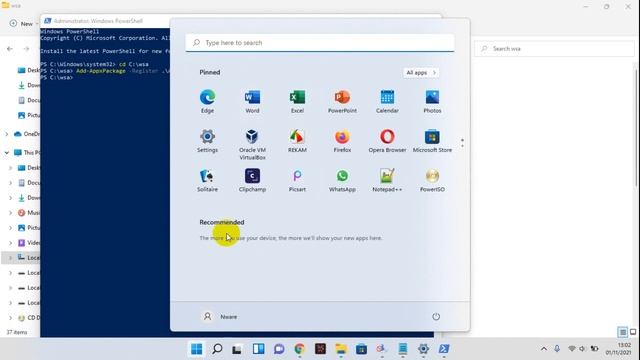Image resolution: width=640 pixels, height=360 pixels.
Task: Click the Windows Start button on taskbar
Action: (x=196, y=349)
